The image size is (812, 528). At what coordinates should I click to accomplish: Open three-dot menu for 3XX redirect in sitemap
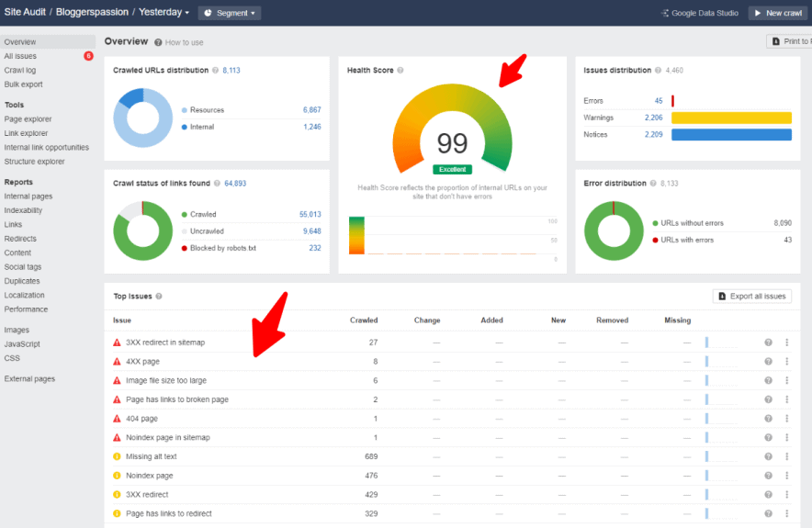click(786, 343)
